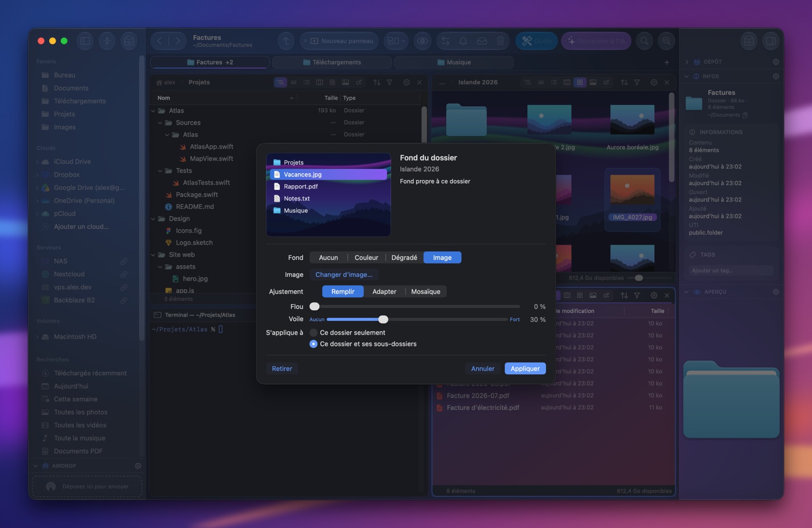Toggle the right inspector panel icon
This screenshot has width=812, height=528.
(771, 41)
